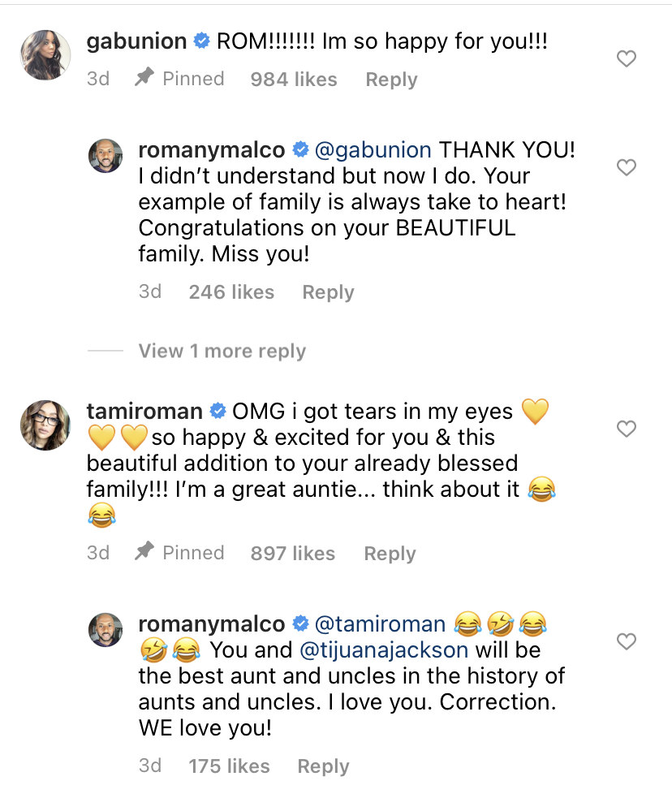Open tamiroman's profile avatar
The width and height of the screenshot is (672, 798).
(45, 425)
